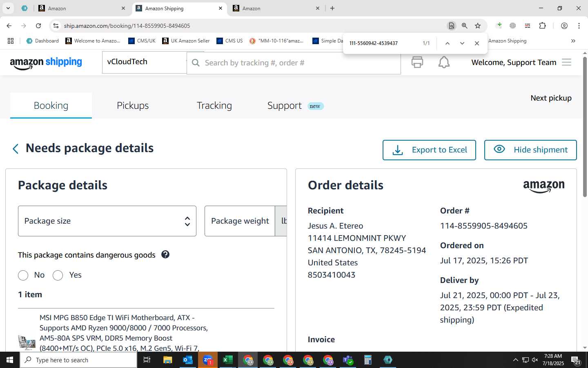588x368 pixels.
Task: Go back using the Needs package details chevron
Action: click(16, 149)
